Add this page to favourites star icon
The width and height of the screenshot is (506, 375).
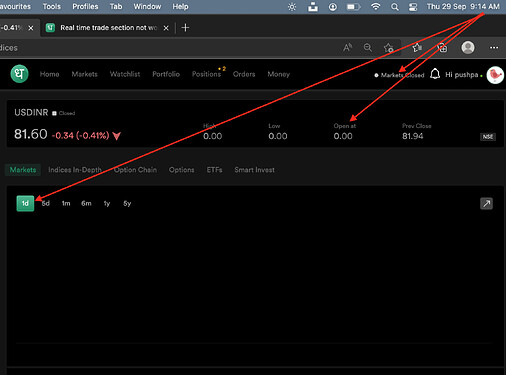tap(388, 48)
